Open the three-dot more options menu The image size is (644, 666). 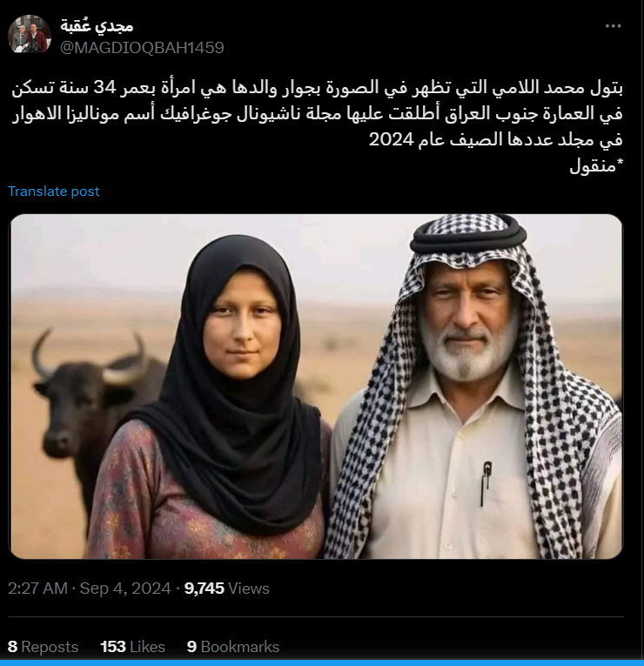[613, 26]
